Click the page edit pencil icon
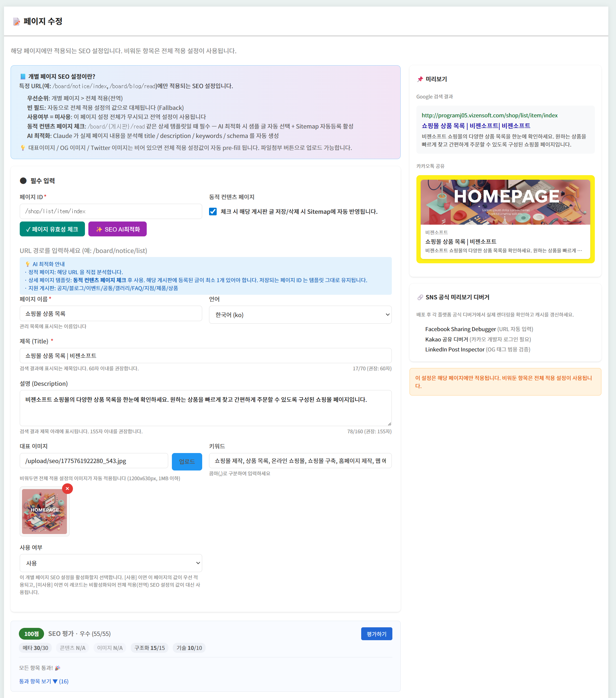The image size is (616, 698). tap(16, 21)
